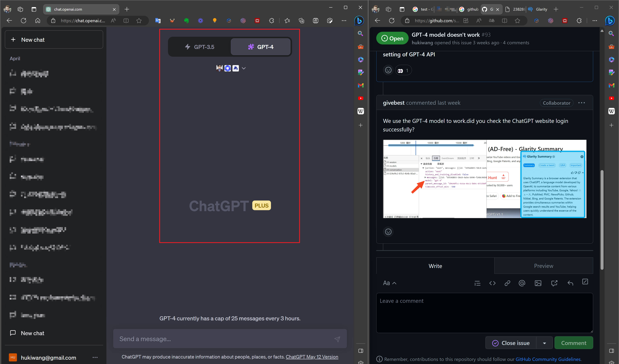This screenshot has height=364, width=619.
Task: Open Wikipedia from the Edge sidebar
Action: click(361, 111)
